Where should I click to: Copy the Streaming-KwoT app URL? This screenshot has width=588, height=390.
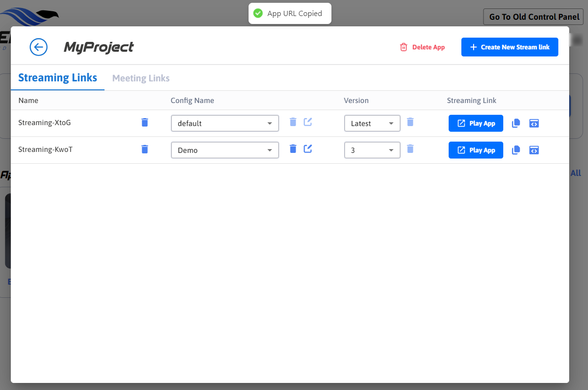tap(516, 150)
